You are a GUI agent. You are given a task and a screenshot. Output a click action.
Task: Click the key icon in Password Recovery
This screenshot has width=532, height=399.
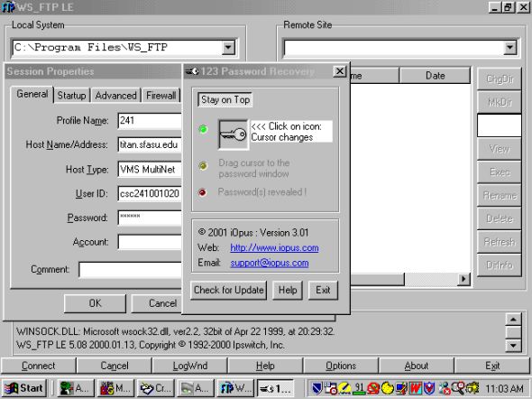(x=234, y=135)
